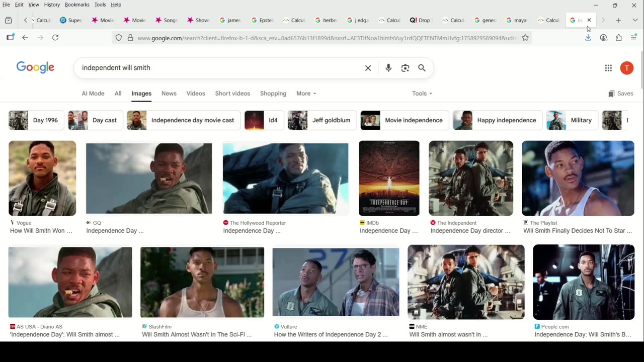This screenshot has width=644, height=362.
Task: Select the Happy independence chip
Action: [x=498, y=120]
